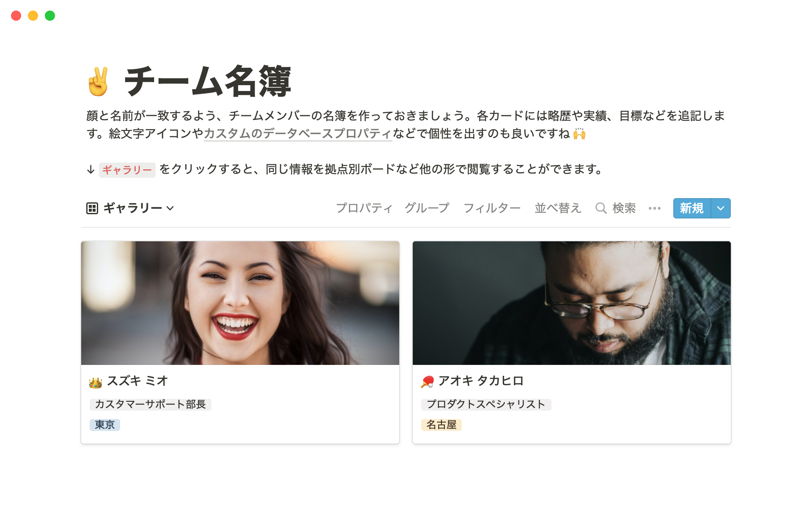Click the raised hands emoji in the description
The image size is (812, 508).
coord(579,134)
